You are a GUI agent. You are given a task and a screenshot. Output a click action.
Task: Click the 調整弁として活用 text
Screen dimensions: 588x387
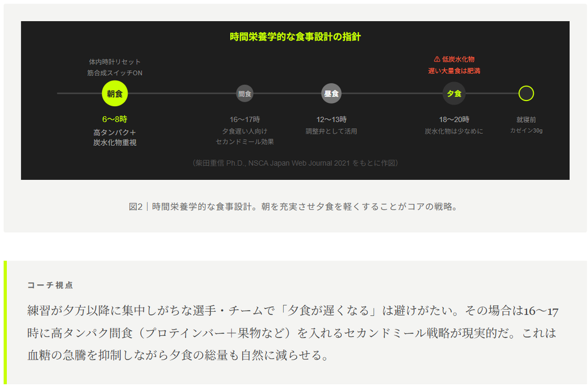331,131
